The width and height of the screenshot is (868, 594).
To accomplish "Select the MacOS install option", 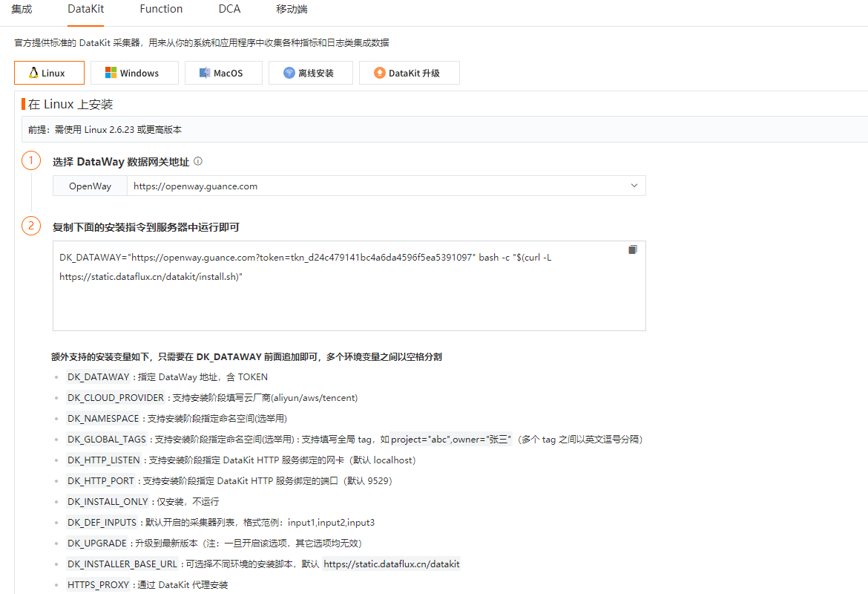I will click(x=223, y=73).
